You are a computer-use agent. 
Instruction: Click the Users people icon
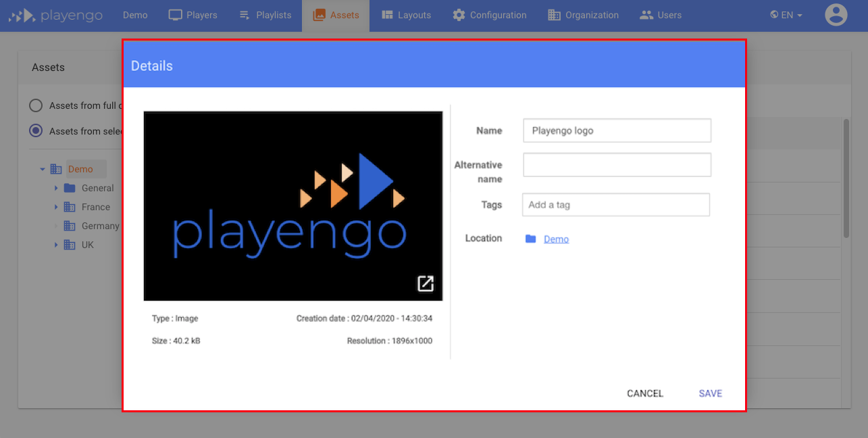(x=646, y=15)
